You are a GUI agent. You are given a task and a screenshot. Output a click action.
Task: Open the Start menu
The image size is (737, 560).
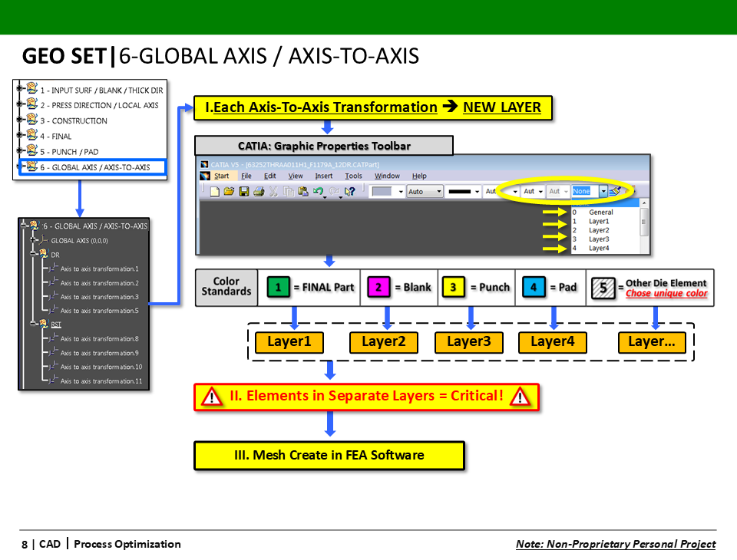(x=221, y=176)
